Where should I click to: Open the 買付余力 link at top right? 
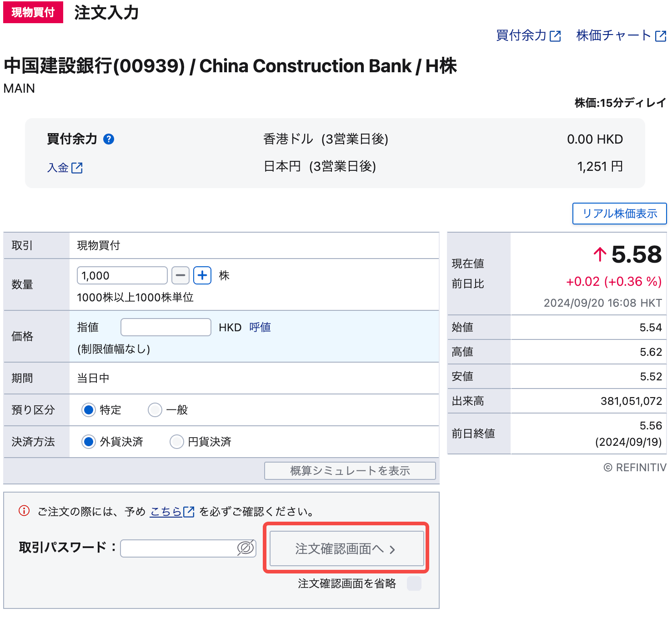[528, 35]
